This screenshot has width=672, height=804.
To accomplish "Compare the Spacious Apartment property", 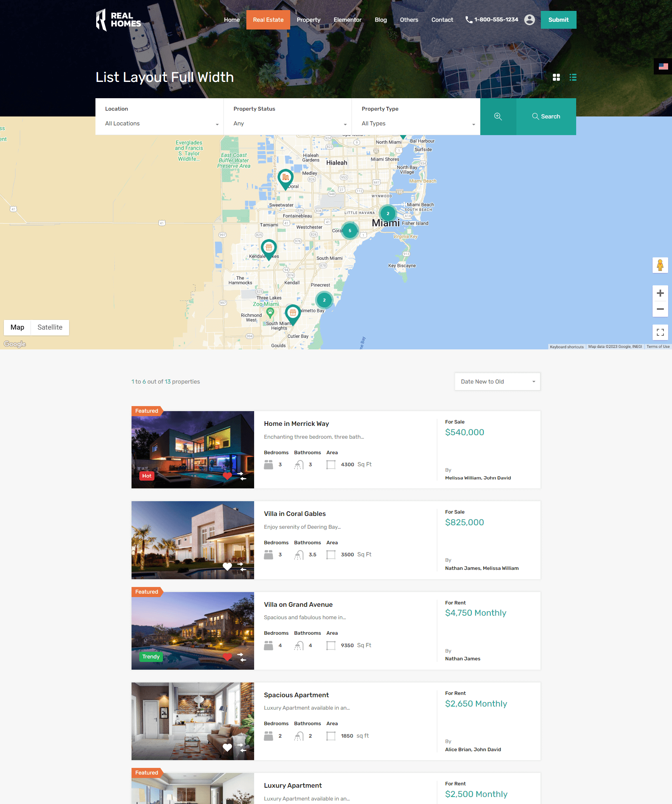I will pos(241,747).
